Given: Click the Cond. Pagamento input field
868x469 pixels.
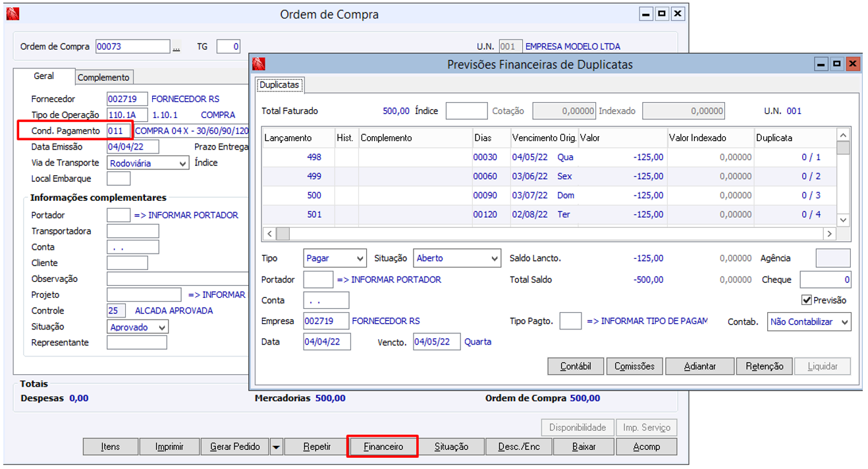Looking at the screenshot, I should [x=119, y=131].
